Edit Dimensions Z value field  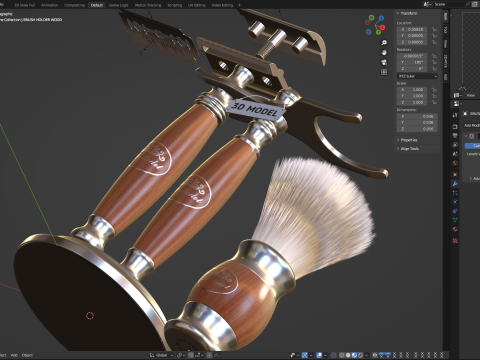click(x=417, y=129)
